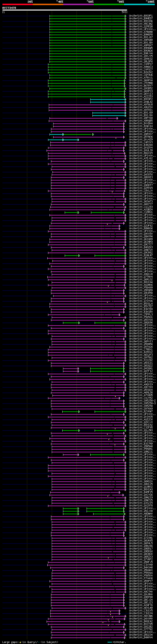
Task: Open hit UniRef100_P55851
Action: (141, 449)
